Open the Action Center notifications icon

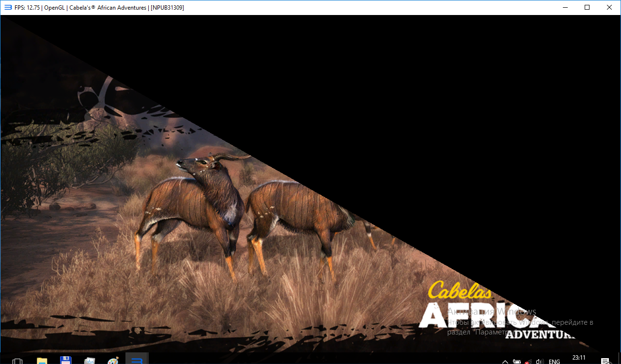click(605, 361)
